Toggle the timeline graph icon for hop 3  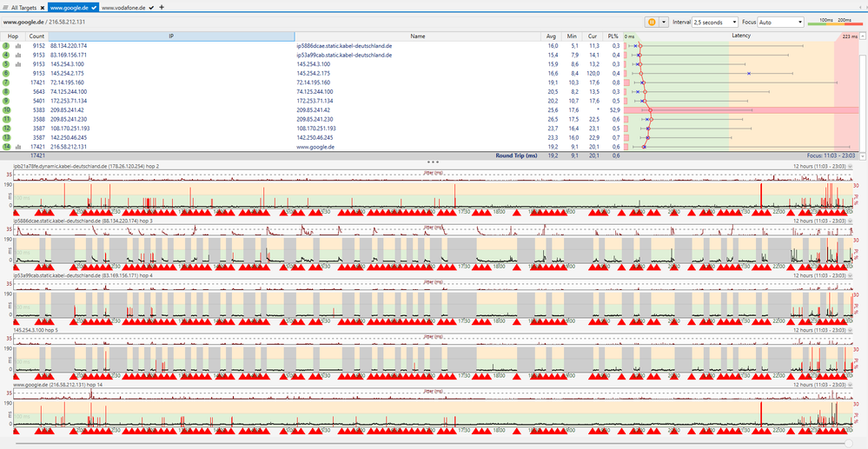tap(18, 45)
